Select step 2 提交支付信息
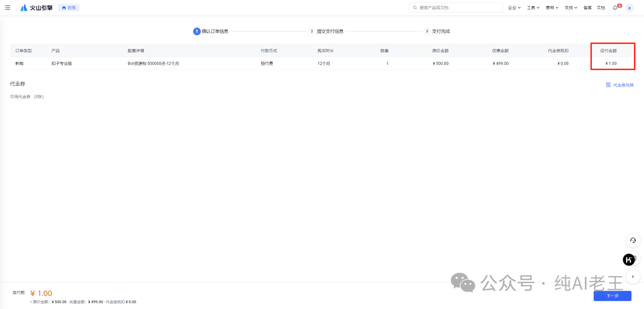Image resolution: width=644 pixels, height=309 pixels. 326,31
